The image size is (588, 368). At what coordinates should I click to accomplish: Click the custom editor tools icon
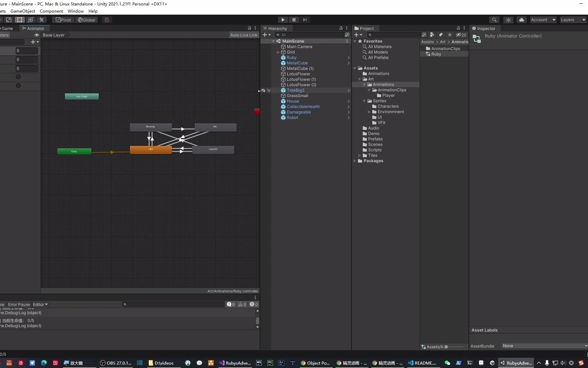point(42,20)
